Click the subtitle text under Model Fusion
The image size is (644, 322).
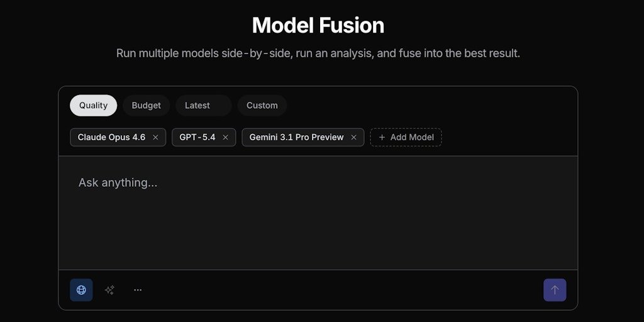[x=318, y=53]
